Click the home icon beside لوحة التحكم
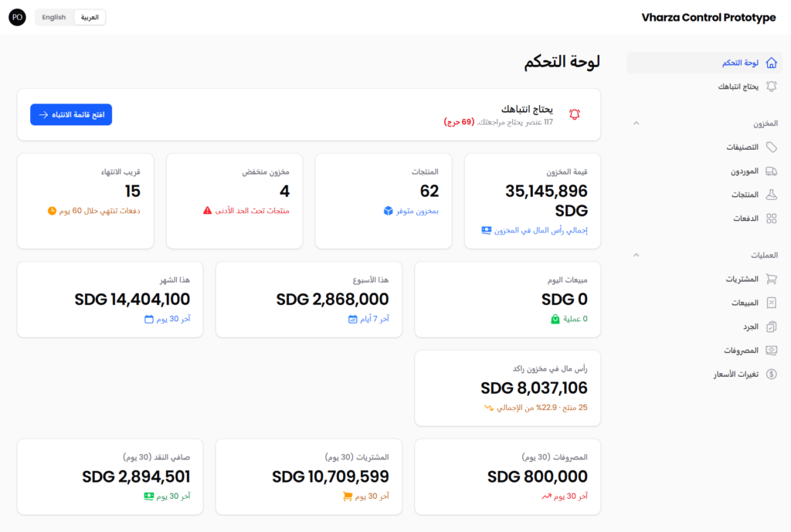This screenshot has width=791, height=532. pos(771,63)
